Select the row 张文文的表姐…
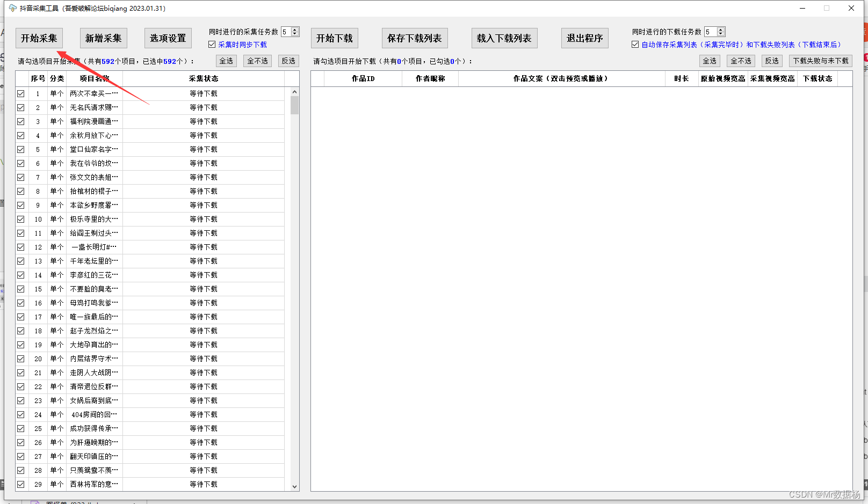Viewport: 868px width, 504px height. [150, 177]
